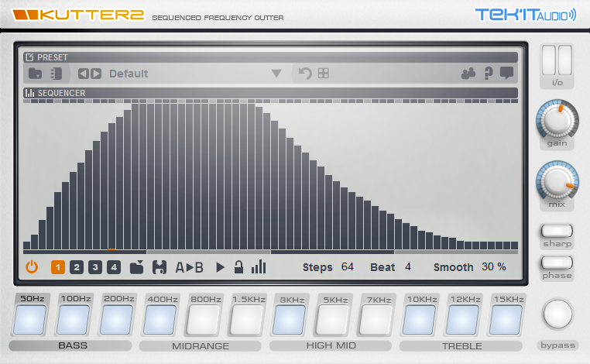The image size is (590, 364).
Task: Toggle the 15KHz band button
Action: click(x=506, y=319)
